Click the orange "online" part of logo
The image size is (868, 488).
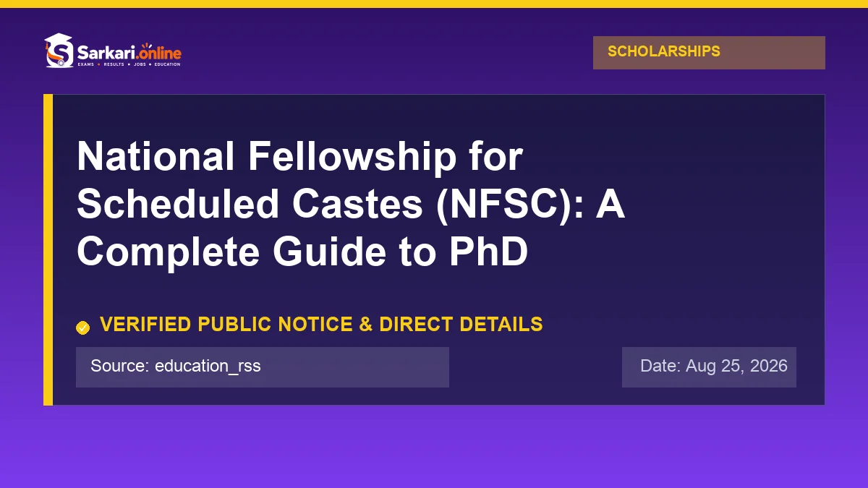coord(160,53)
